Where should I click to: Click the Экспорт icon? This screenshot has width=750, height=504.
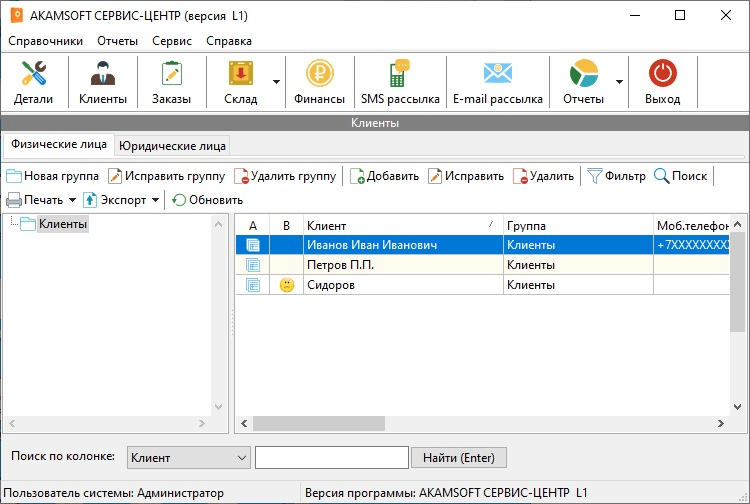90,200
